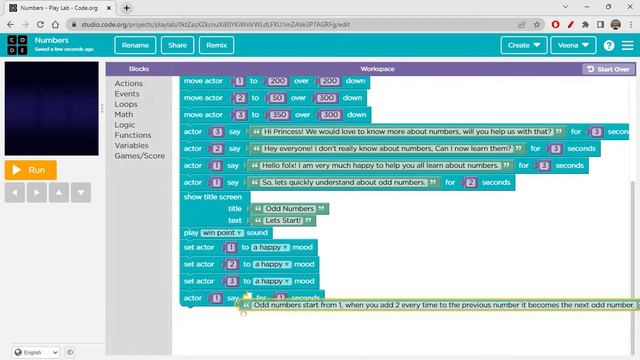Click the 50 value in move actor 2
640x360 pixels.
pos(277,98)
